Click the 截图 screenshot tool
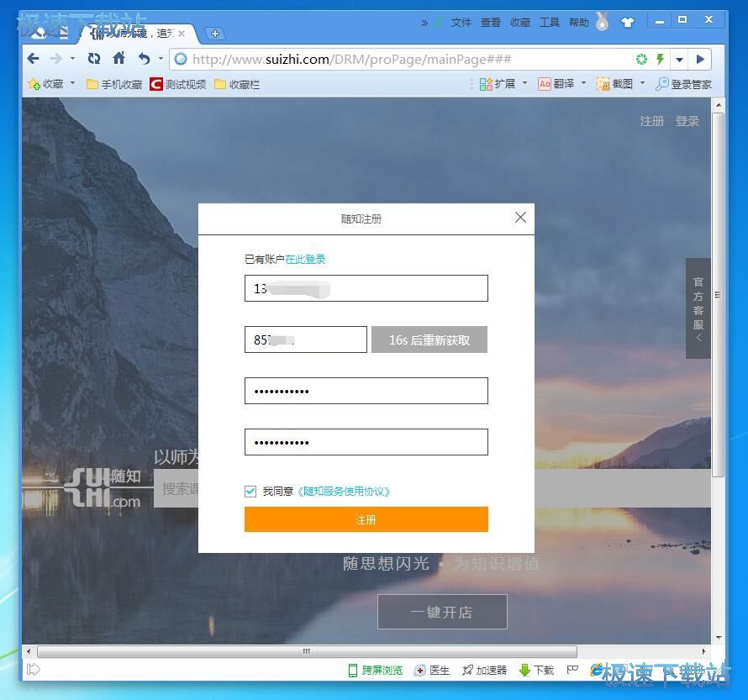This screenshot has height=700, width=748. 614,84
